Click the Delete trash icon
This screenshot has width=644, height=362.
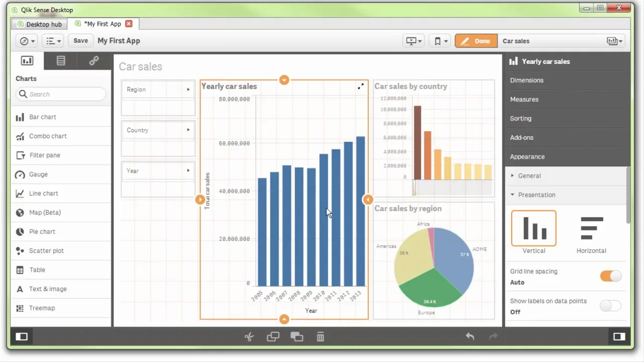click(x=320, y=337)
